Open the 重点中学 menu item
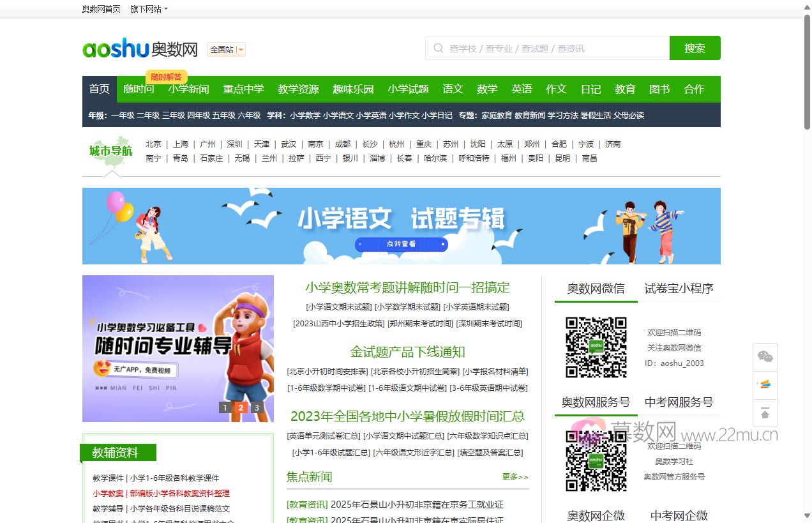 [x=243, y=89]
